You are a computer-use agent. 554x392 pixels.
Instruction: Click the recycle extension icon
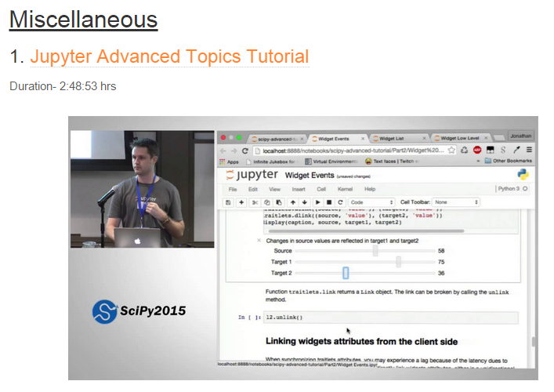(464, 151)
